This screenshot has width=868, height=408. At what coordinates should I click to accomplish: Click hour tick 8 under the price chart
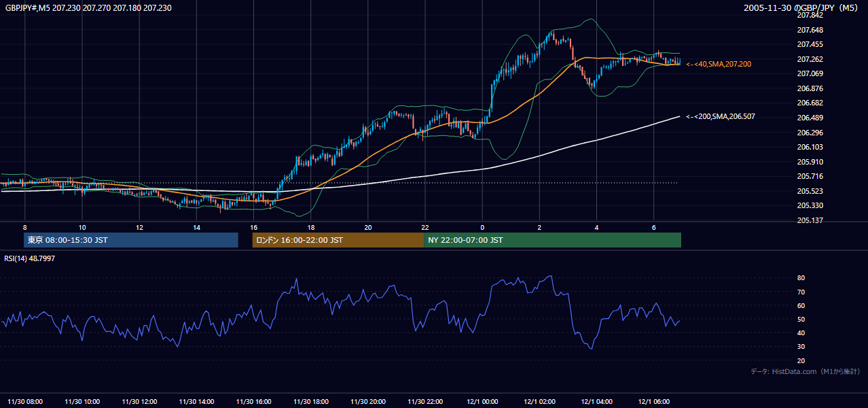25,227
